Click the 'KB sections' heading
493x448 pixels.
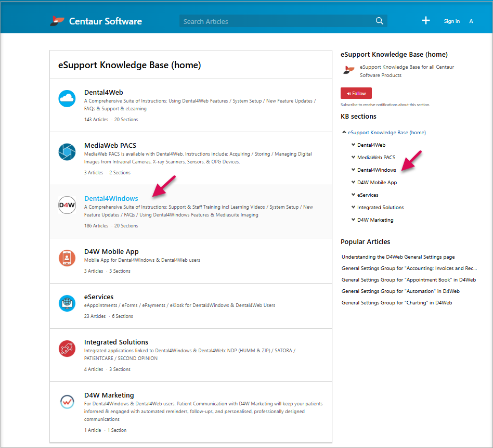(358, 117)
